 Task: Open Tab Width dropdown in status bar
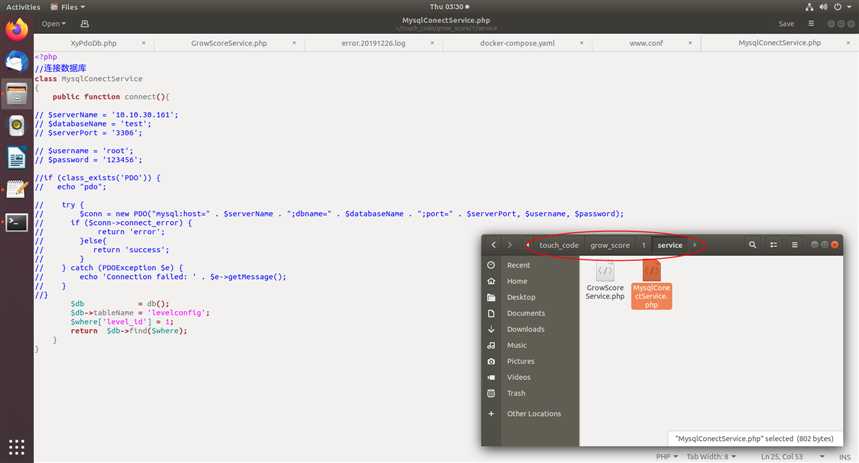click(x=711, y=456)
